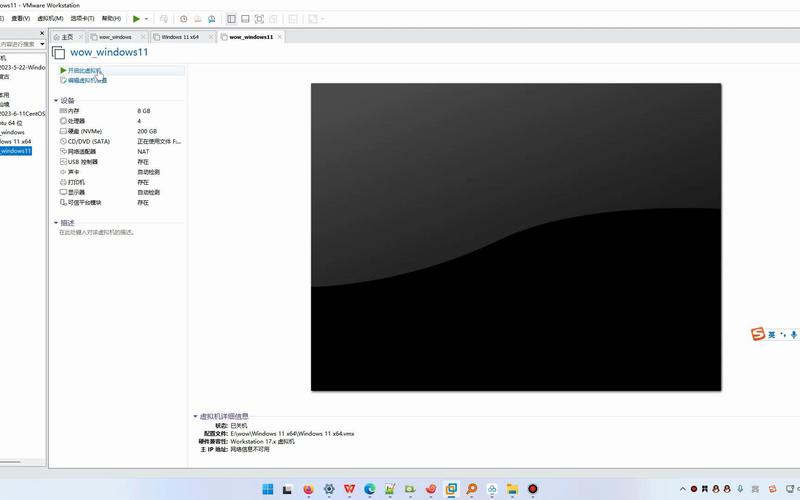Select the 可信平台模块 TPM device row
Image resolution: width=800 pixels, height=500 pixels.
point(120,203)
